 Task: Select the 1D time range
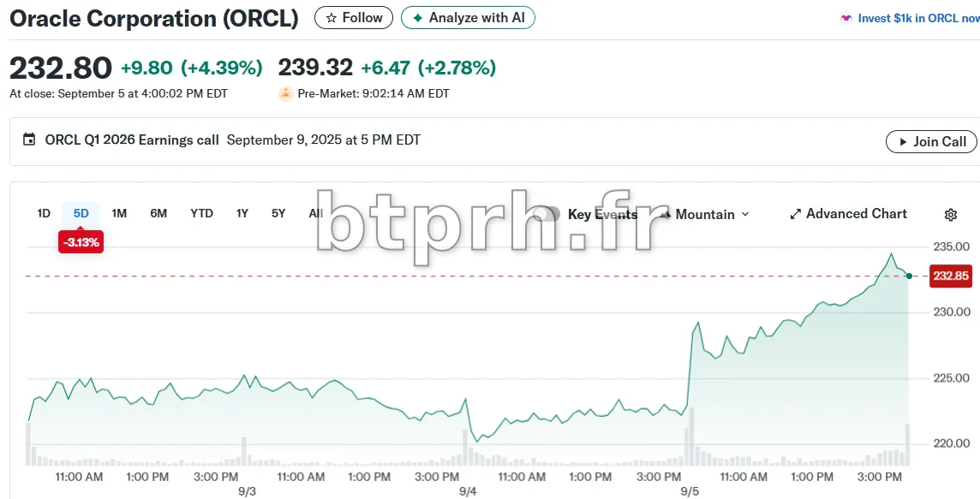(x=44, y=213)
